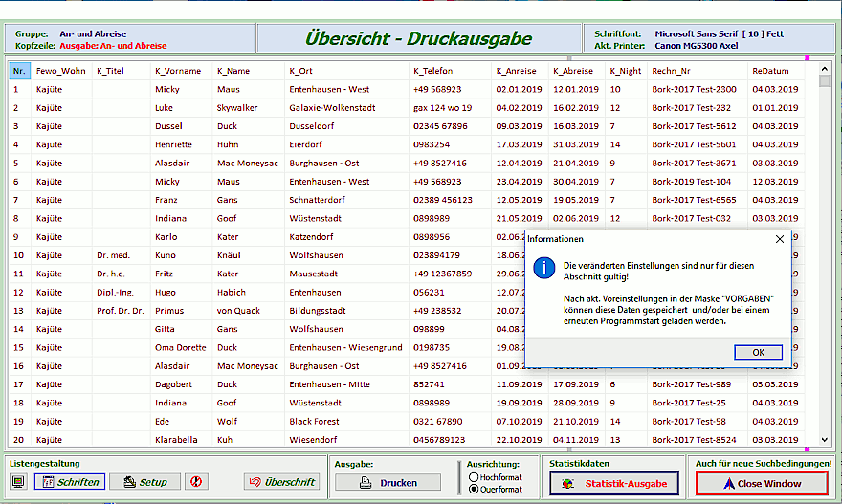Print the list with Drucken
This screenshot has width=842, height=504.
click(x=388, y=483)
